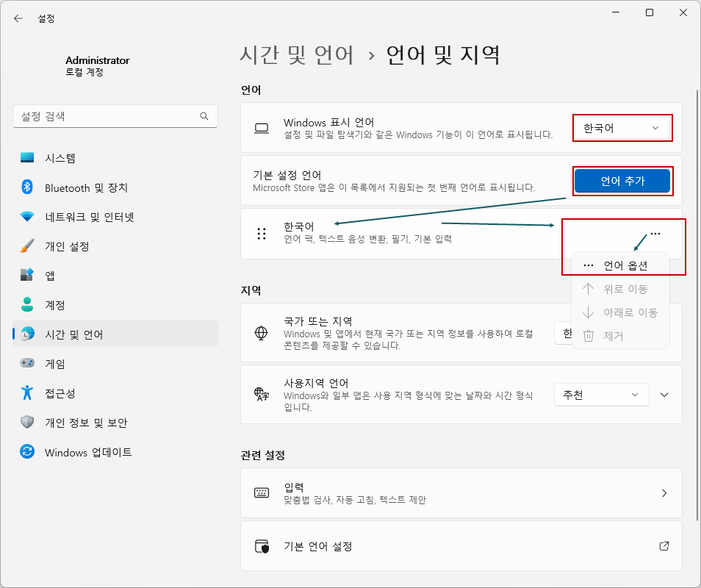Click the 사용지역 언어 label
This screenshot has height=588, width=701.
click(x=316, y=383)
